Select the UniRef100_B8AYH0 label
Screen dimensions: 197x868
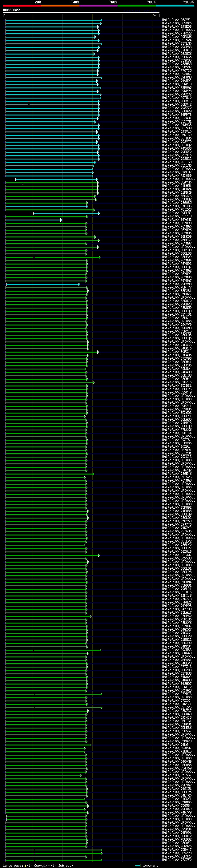tap(176, 182)
